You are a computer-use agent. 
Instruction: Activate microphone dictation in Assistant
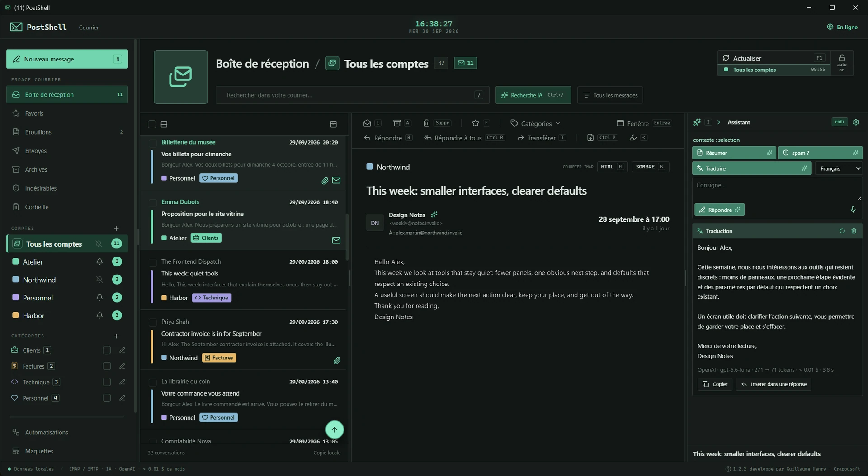click(x=853, y=210)
